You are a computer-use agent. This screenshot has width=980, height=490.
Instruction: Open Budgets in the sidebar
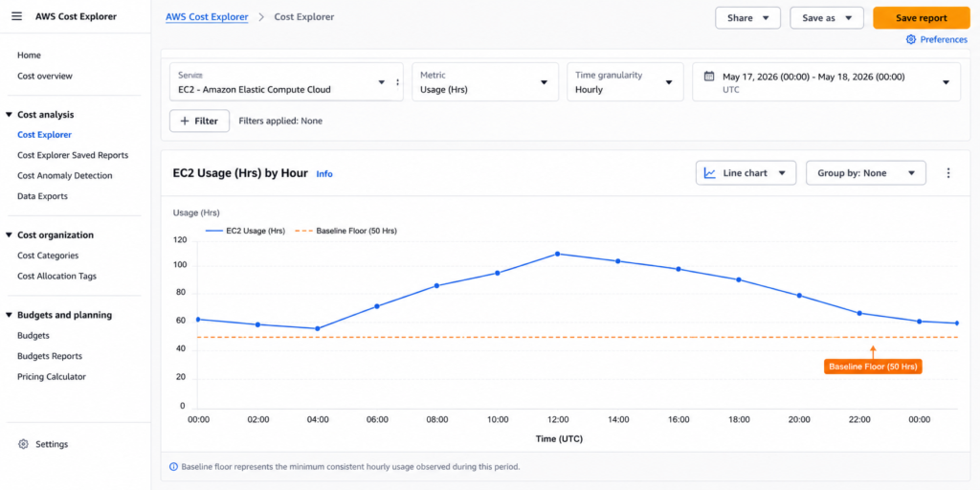coord(33,336)
